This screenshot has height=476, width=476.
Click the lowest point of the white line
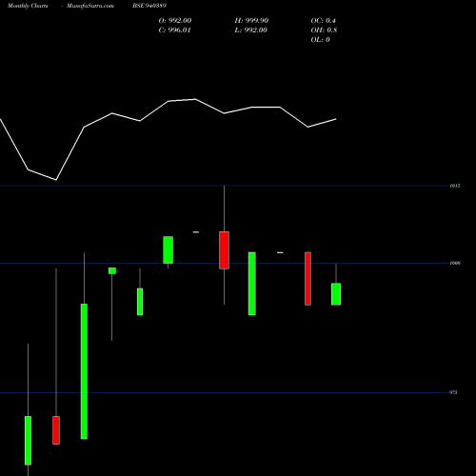[x=56, y=180]
